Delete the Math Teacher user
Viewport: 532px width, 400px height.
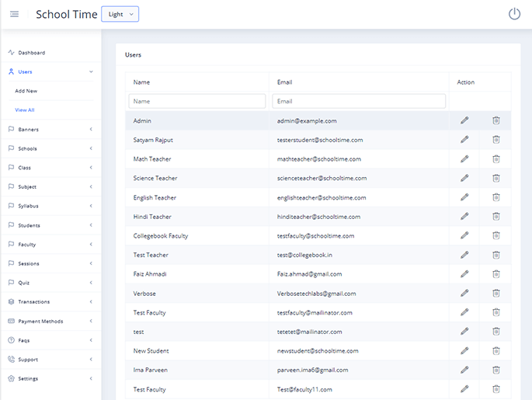[x=496, y=158]
